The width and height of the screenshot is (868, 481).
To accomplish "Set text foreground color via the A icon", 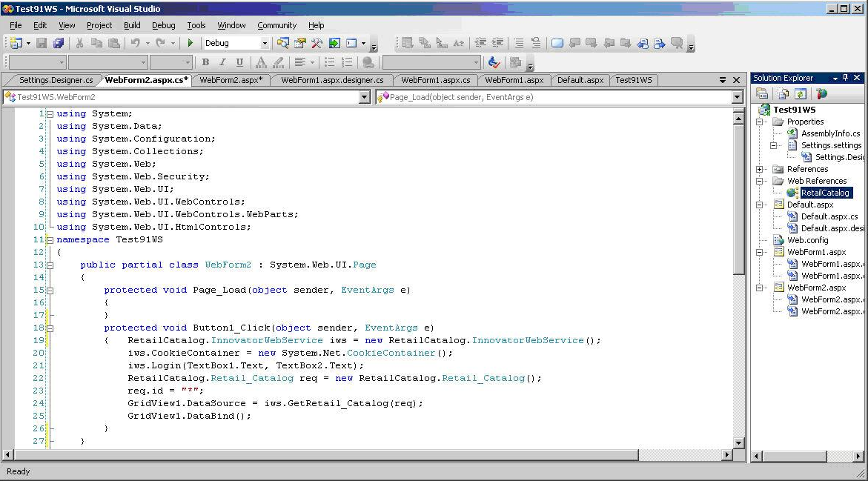I will [261, 62].
